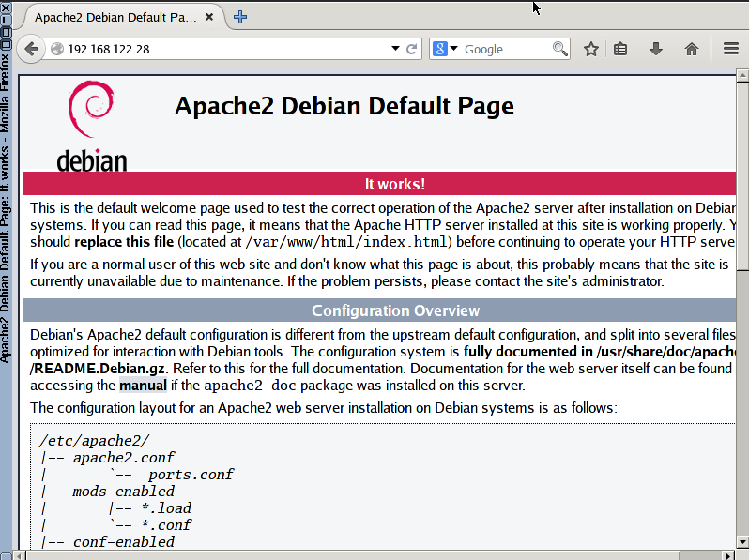The image size is (749, 560).
Task: Click the apache2-doc package name
Action: tap(251, 386)
